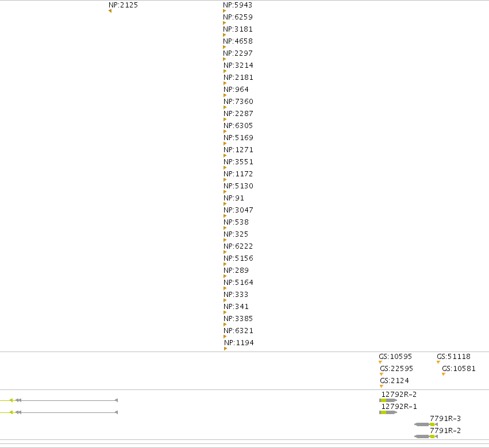Click the triangle marker under GS:10581
This screenshot has height=448, width=489.
point(444,374)
